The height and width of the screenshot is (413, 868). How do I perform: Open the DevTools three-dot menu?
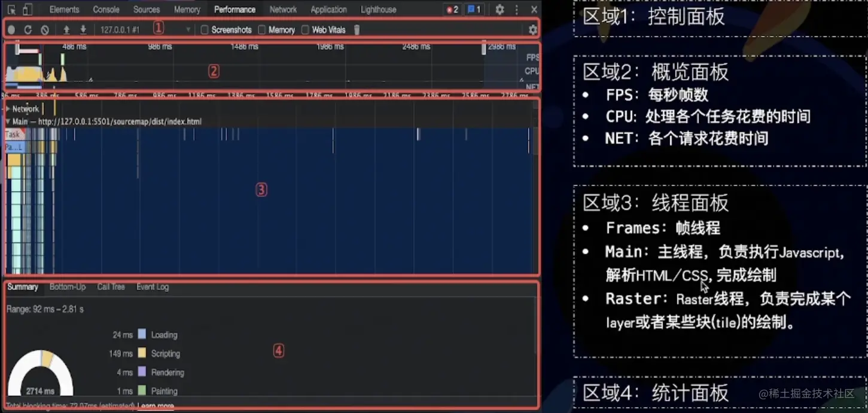pyautogui.click(x=516, y=10)
